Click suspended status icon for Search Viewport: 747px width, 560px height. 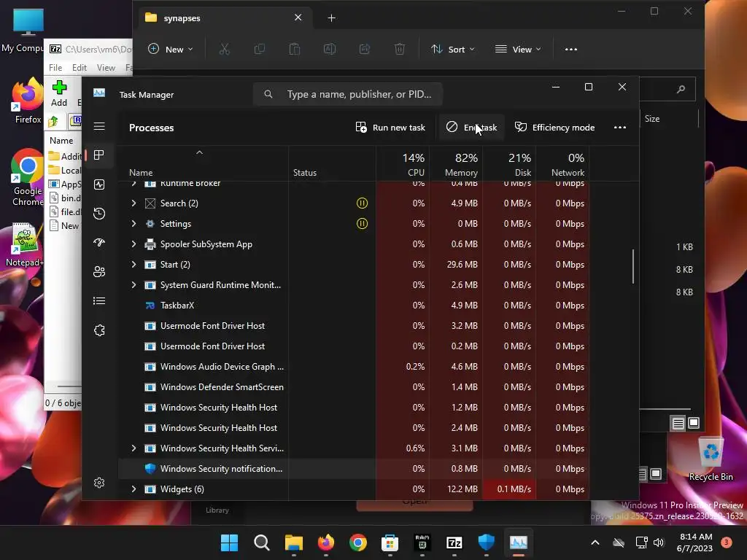(362, 203)
